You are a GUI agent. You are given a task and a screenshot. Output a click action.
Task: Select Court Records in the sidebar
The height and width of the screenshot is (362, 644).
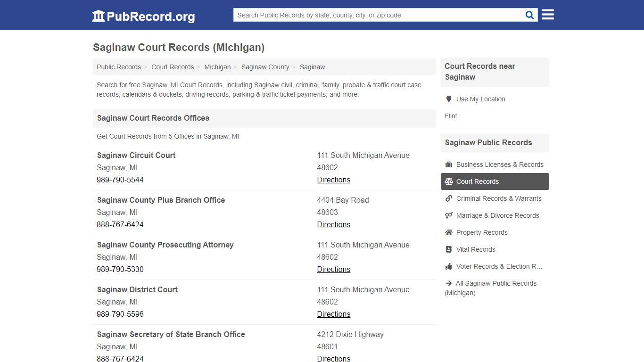pos(495,181)
